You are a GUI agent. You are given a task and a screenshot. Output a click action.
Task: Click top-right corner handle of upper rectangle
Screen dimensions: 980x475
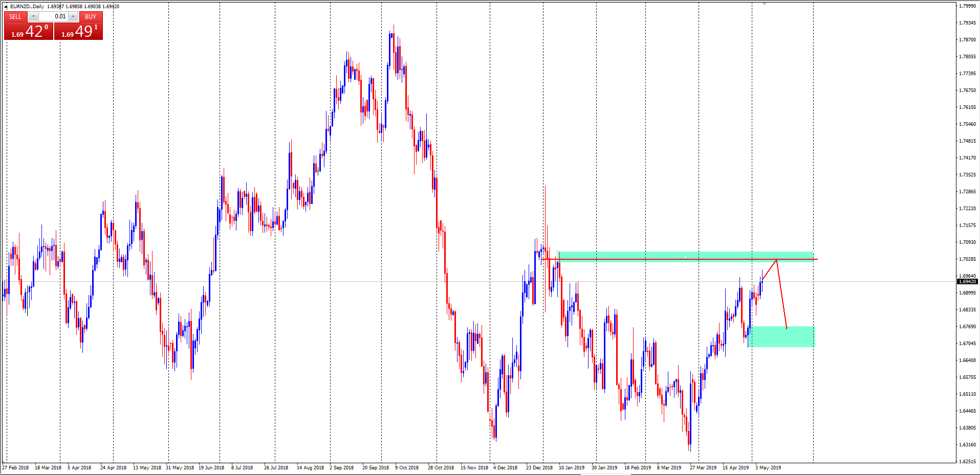[813, 252]
